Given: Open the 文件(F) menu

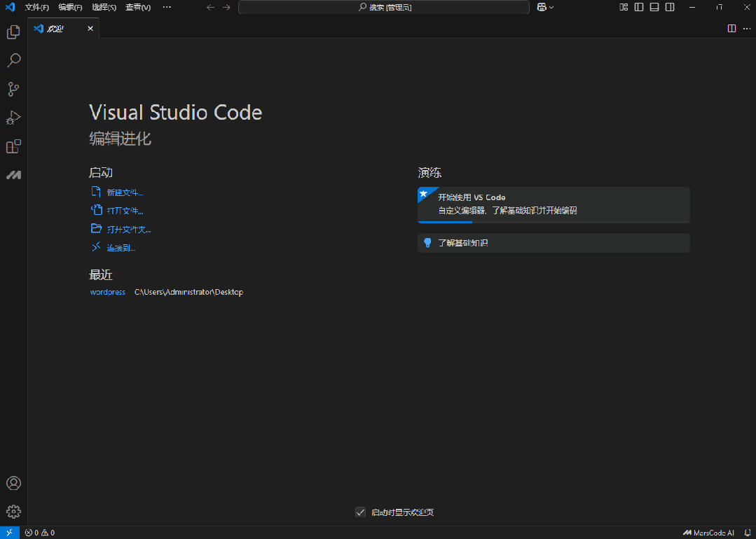Looking at the screenshot, I should click(36, 7).
